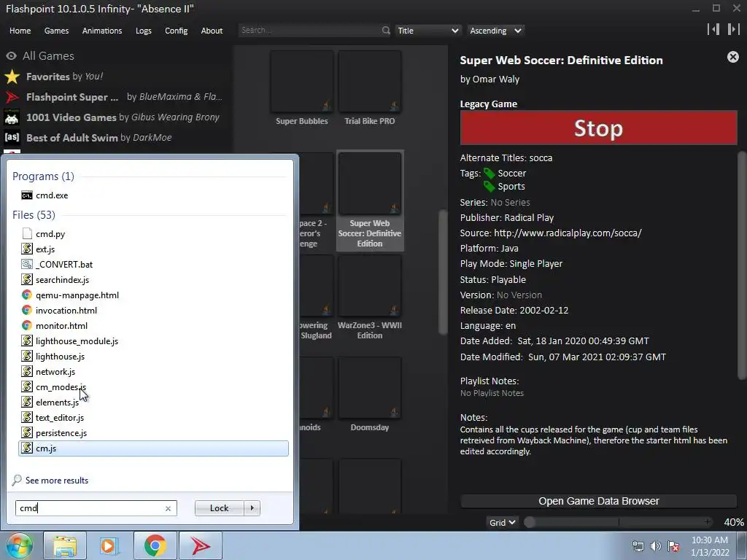Select the Super Bubbles game thumbnail
The height and width of the screenshot is (560, 747).
[301, 82]
